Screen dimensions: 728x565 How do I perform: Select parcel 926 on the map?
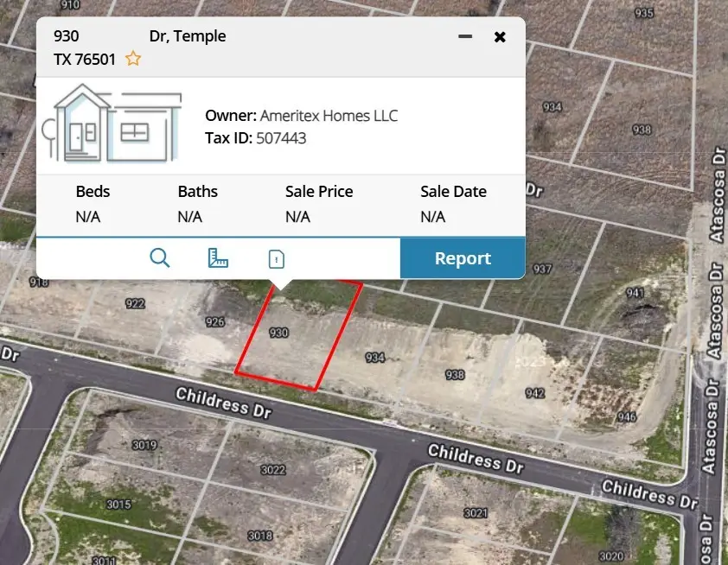coord(215,322)
